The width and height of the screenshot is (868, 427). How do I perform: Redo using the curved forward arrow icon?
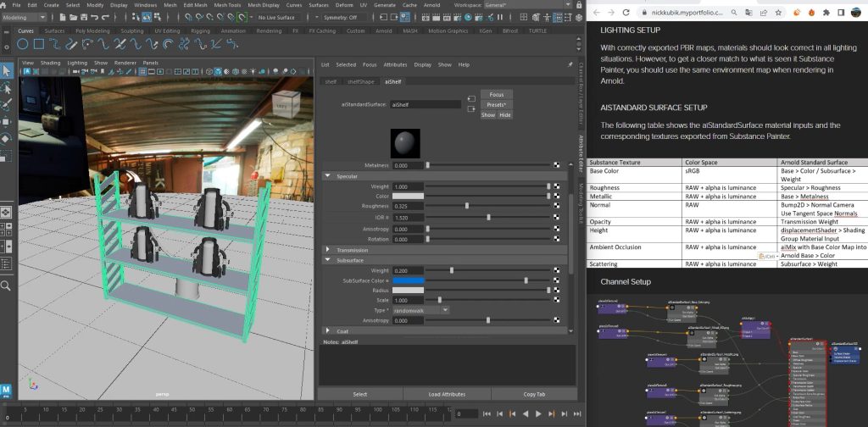(x=105, y=17)
